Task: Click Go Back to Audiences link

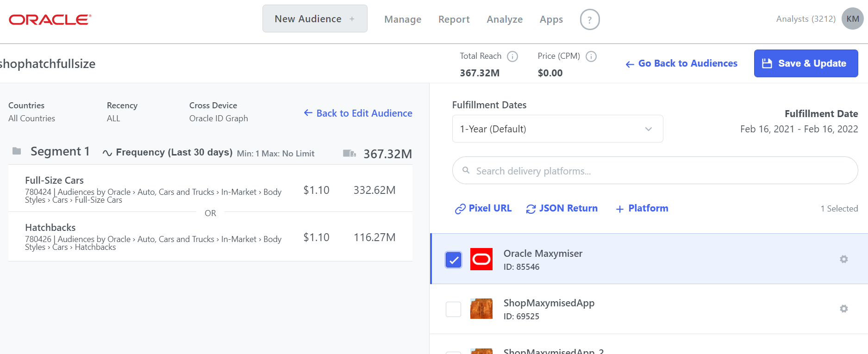Action: coord(681,64)
